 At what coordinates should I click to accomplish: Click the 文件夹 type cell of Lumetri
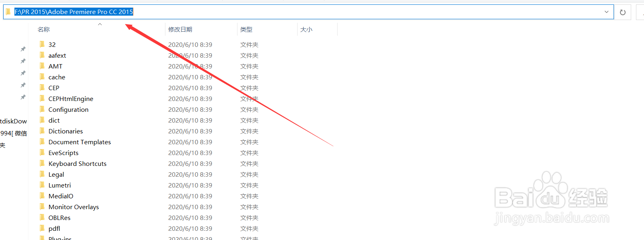tap(249, 185)
